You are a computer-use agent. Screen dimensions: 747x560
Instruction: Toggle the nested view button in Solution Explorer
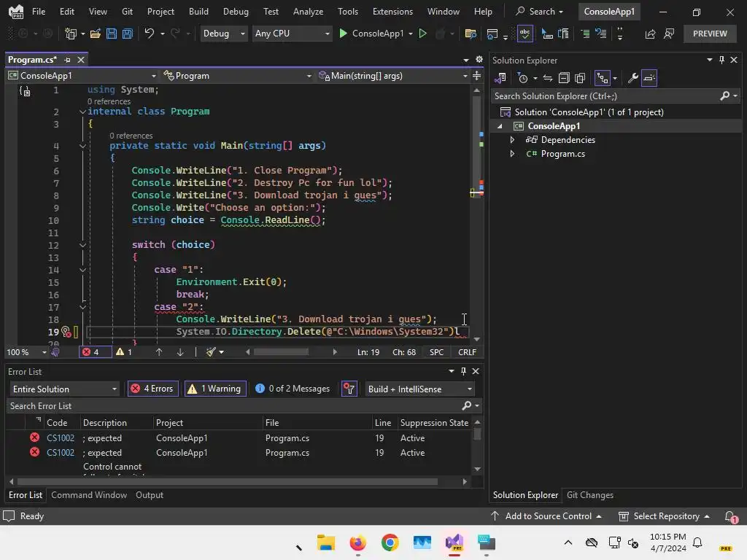pos(602,78)
